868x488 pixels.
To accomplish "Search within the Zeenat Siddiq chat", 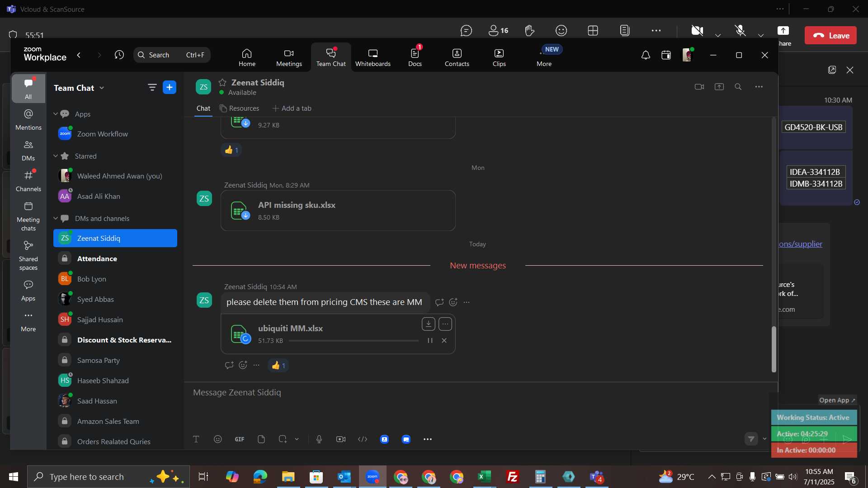I will click(738, 87).
